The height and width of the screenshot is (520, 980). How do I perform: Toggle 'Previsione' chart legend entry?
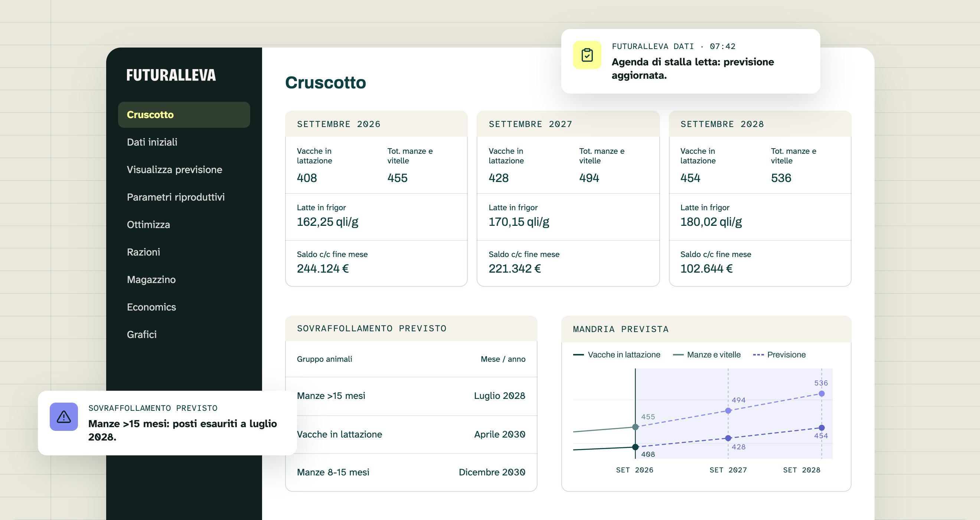click(780, 354)
